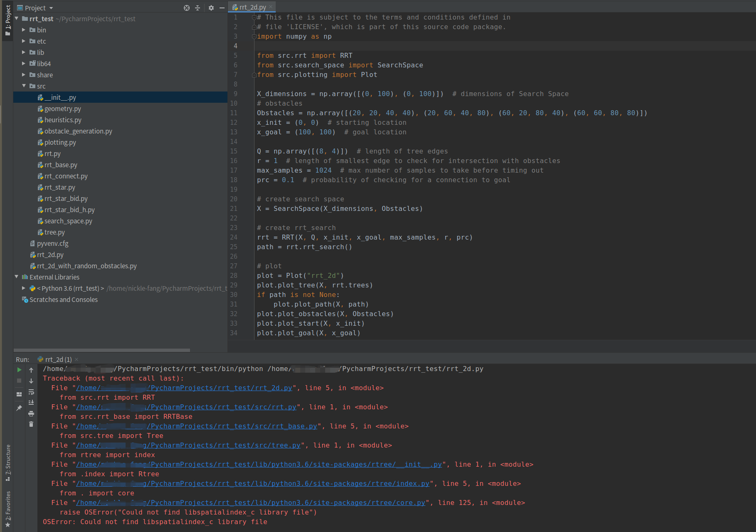This screenshot has height=532, width=756.
Task: Collapse the src folder
Action: click(x=24, y=86)
